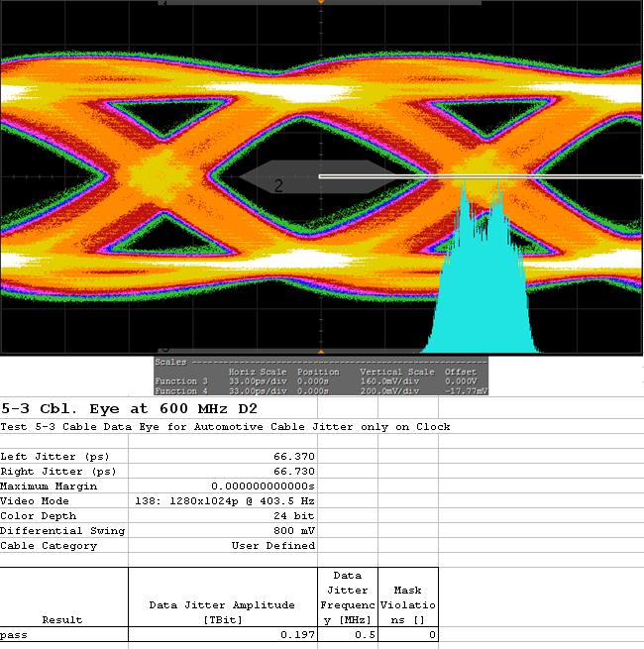Click the white horizontal cursor line
Screen dimensions: 644x649
(x=555, y=176)
